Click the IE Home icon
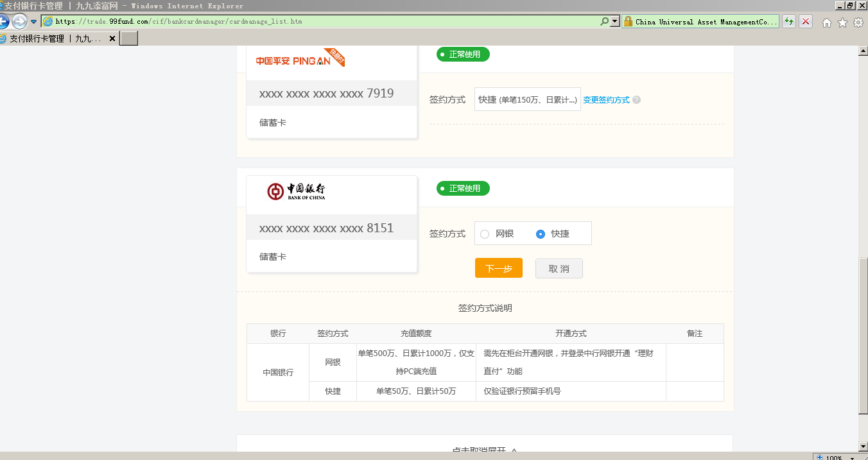This screenshot has height=460, width=868. pos(827,22)
